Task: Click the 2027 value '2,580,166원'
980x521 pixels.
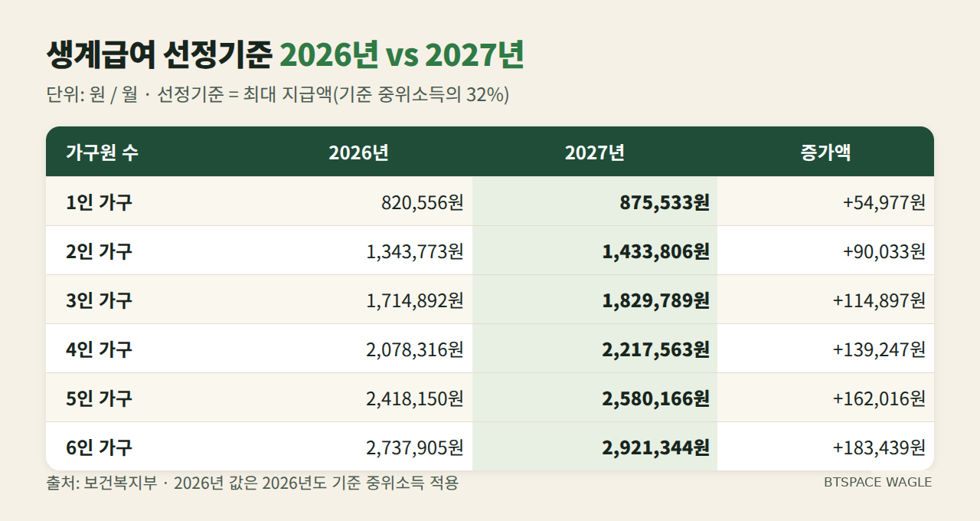Action: 656,398
